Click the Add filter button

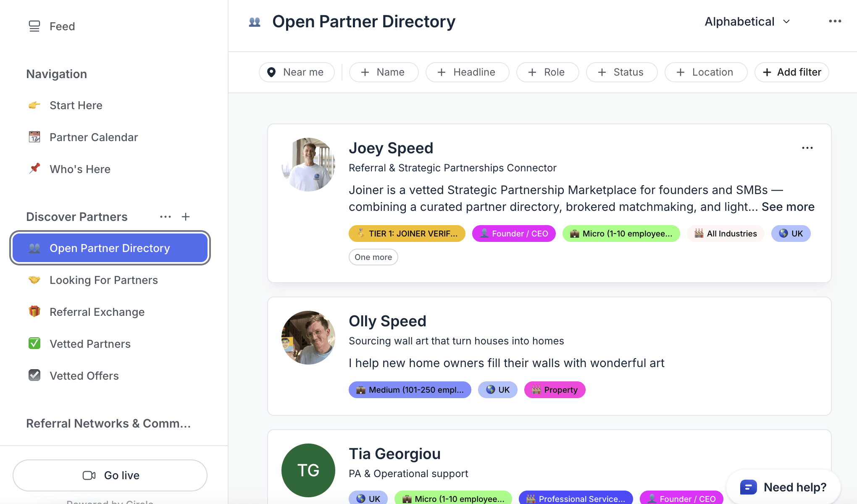pos(791,72)
